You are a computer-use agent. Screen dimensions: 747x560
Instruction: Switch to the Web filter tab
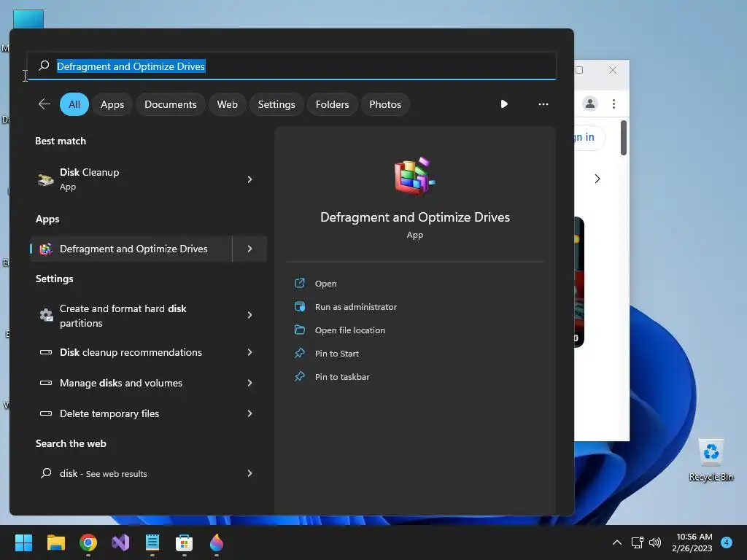228,104
